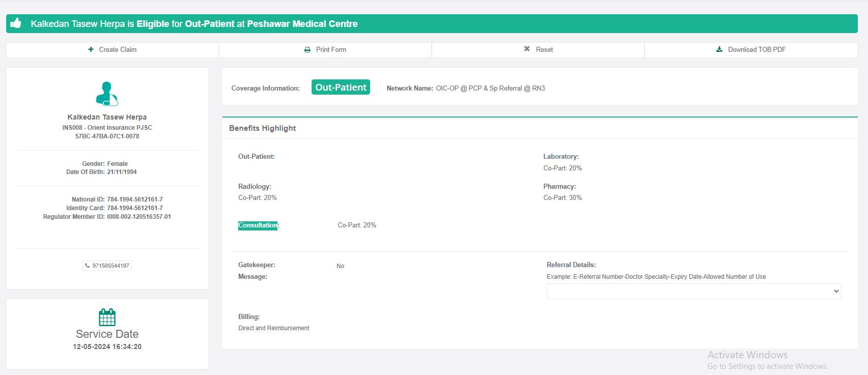Click the download icon beside Download TOB PDF
The image size is (868, 375).
(719, 49)
